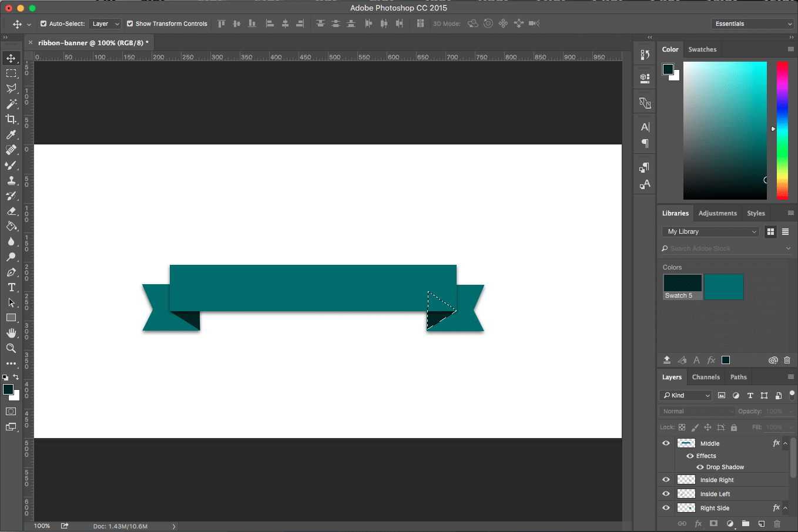Delete a layer using the trash button
The height and width of the screenshot is (532, 798).
click(777, 523)
